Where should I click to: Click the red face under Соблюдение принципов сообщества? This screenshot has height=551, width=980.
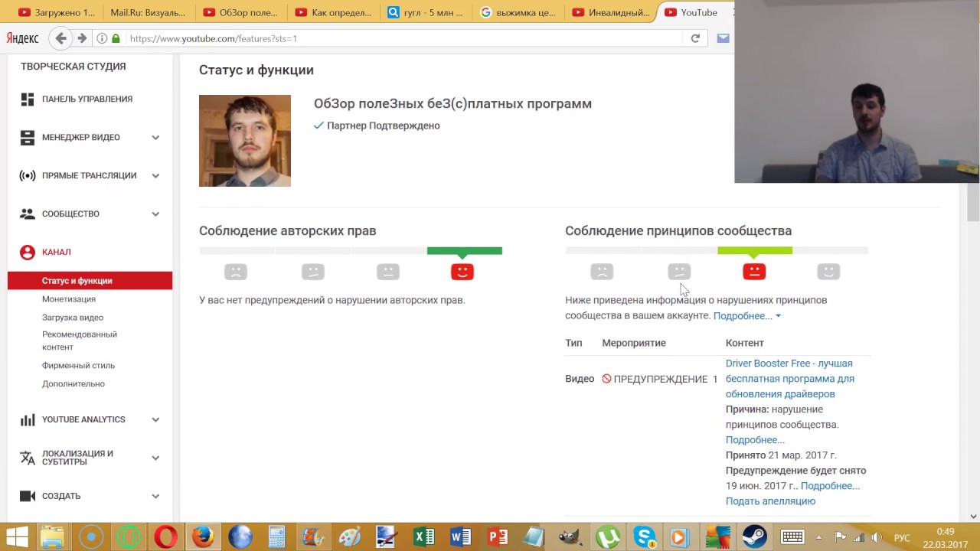754,271
